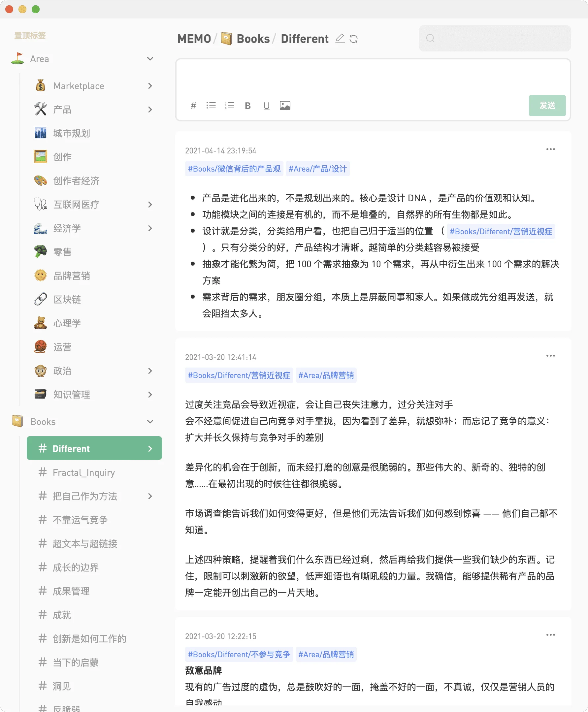Collapse the Books section chevron
This screenshot has height=712, width=588.
pos(150,422)
